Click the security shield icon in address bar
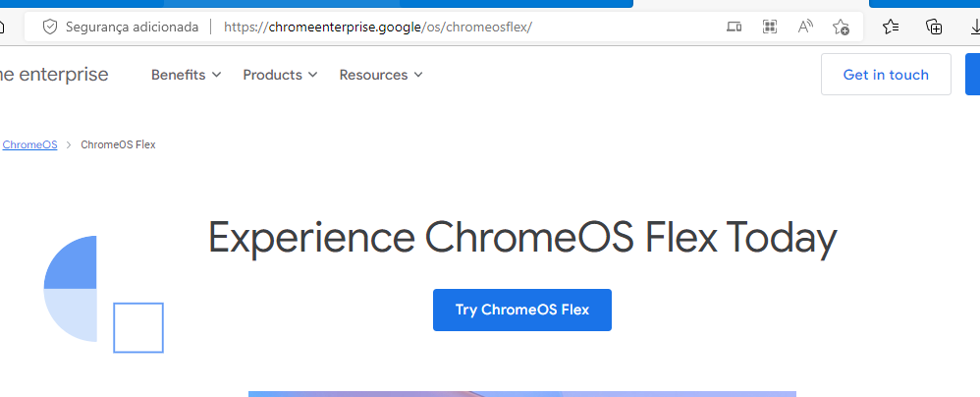Viewport: 980px width, 397px height. (x=50, y=27)
